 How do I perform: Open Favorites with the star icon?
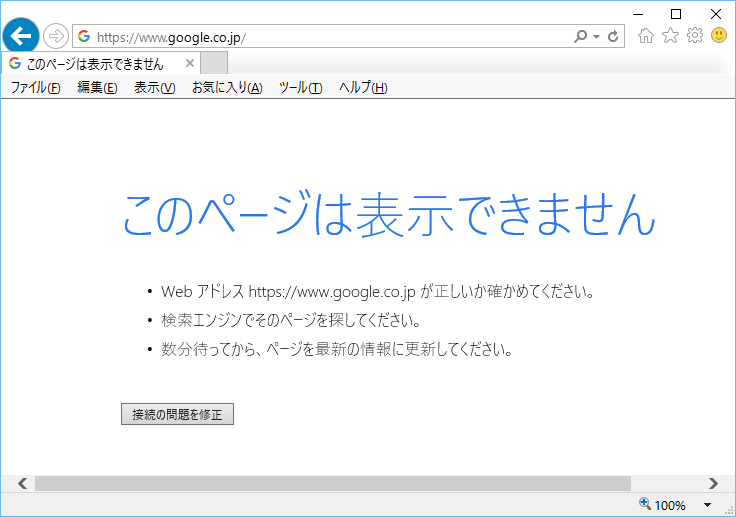tap(670, 36)
